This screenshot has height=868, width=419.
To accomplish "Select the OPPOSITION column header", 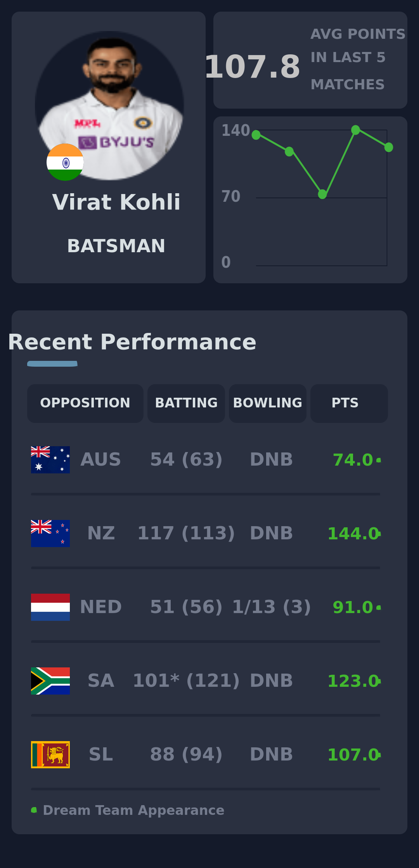I will pyautogui.click(x=85, y=403).
